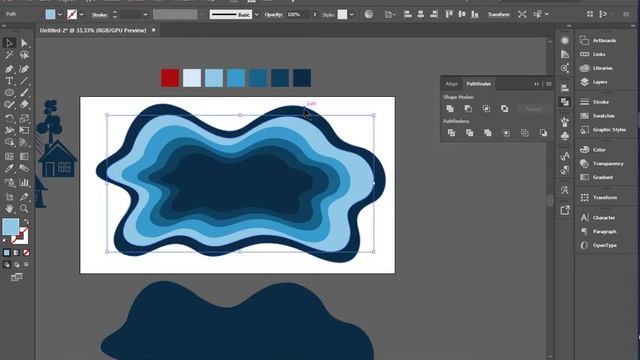Select the Hand tool
Screen dimensions: 640x360
tap(9, 209)
